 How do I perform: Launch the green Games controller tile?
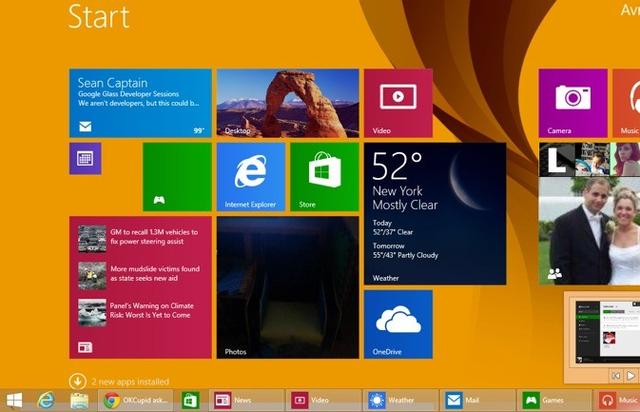coord(176,176)
